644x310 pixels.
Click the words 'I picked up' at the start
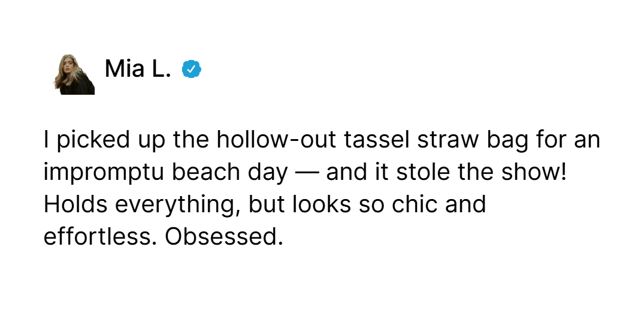104,141
